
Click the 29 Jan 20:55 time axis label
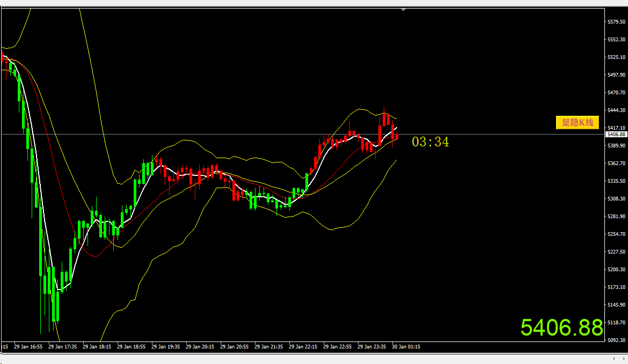point(235,347)
